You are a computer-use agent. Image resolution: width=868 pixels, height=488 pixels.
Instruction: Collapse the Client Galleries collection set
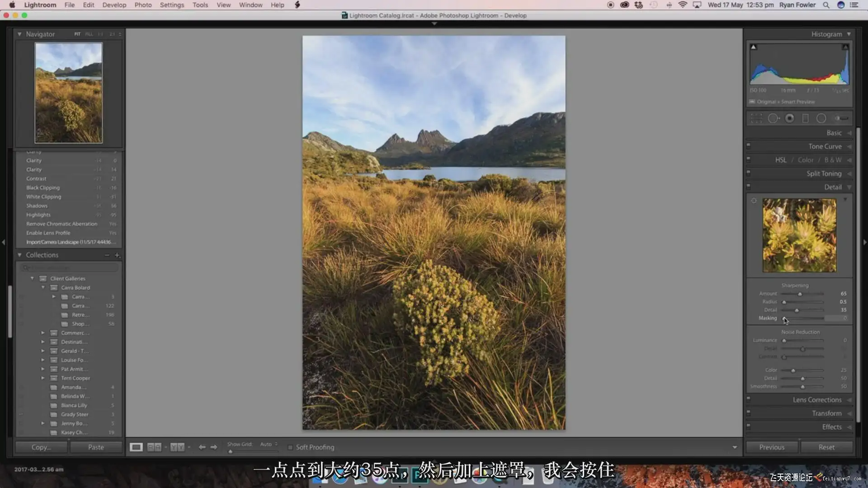click(32, 278)
